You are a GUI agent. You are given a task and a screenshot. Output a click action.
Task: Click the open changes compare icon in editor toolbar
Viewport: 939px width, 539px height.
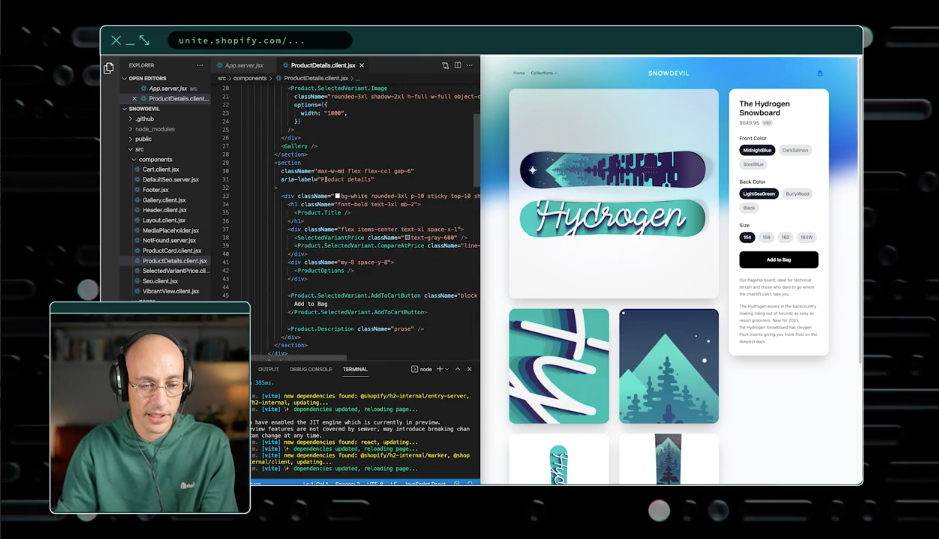coord(445,65)
